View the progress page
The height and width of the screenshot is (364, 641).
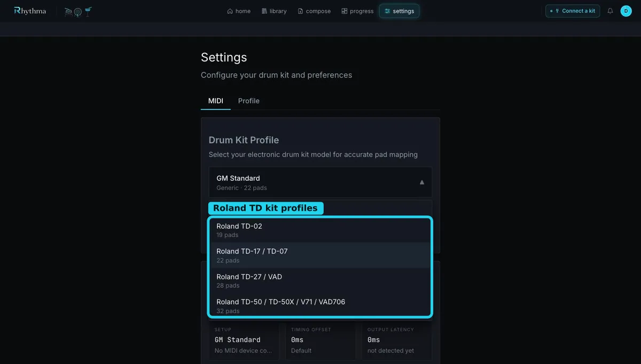[357, 11]
